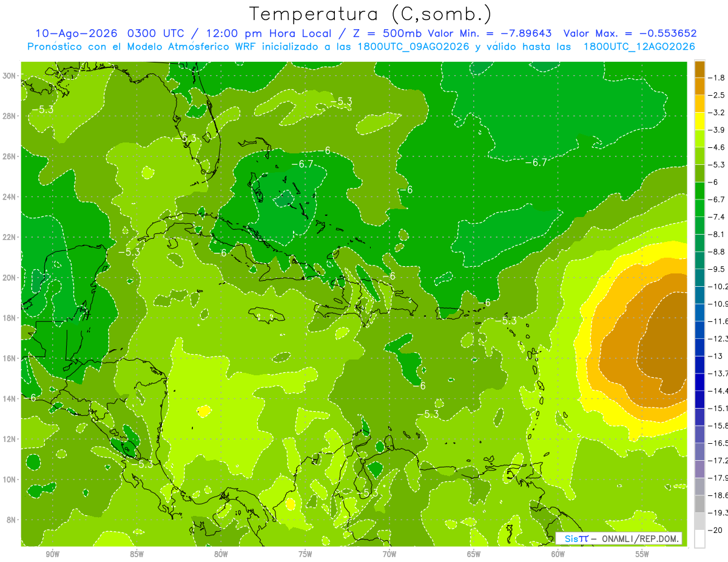The height and width of the screenshot is (562, 728).
Task: Pick the dark brown swatch above -1.8
Action: (699, 69)
